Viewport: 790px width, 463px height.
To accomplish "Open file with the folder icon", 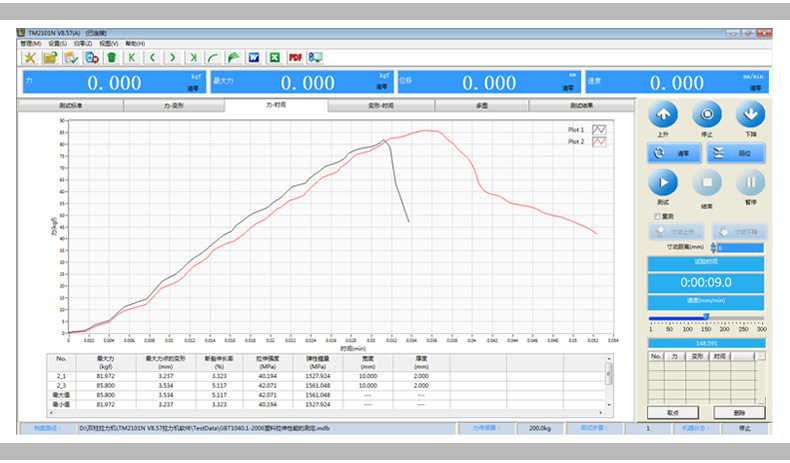I will [50, 57].
